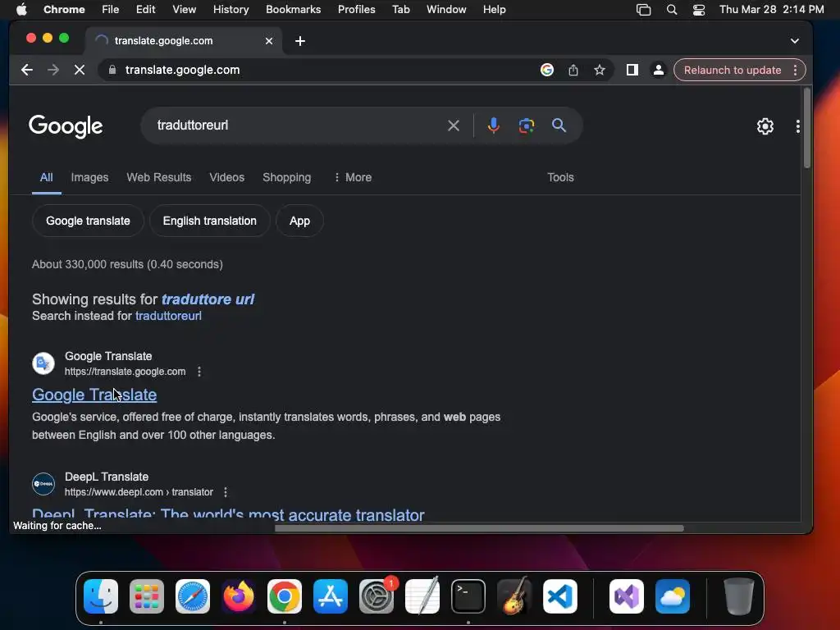Open Spotlight search in the menu bar
The image size is (840, 630).
[x=672, y=10]
